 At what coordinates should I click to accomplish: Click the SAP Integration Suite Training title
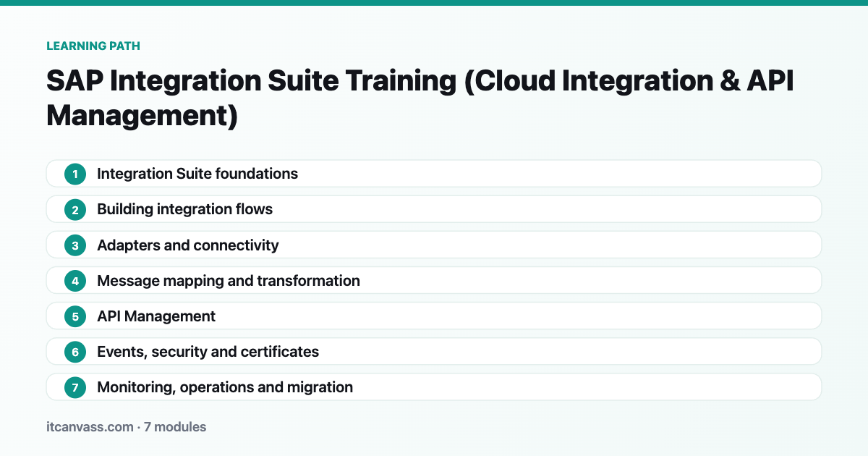(x=421, y=98)
